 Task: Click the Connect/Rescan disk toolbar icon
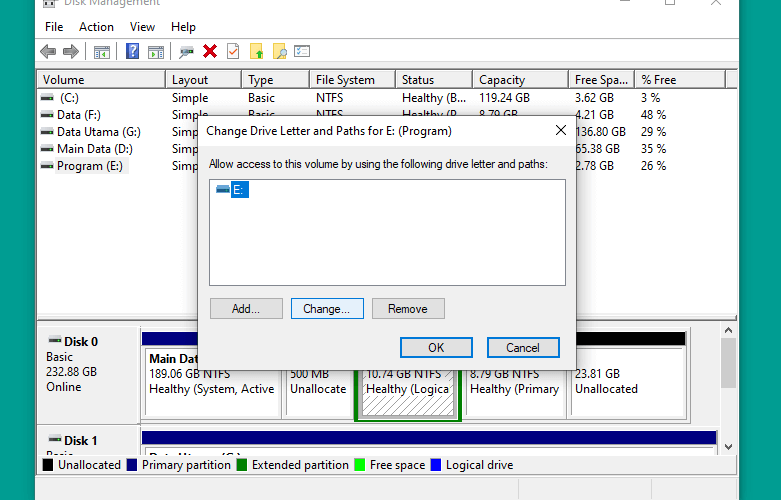point(186,51)
